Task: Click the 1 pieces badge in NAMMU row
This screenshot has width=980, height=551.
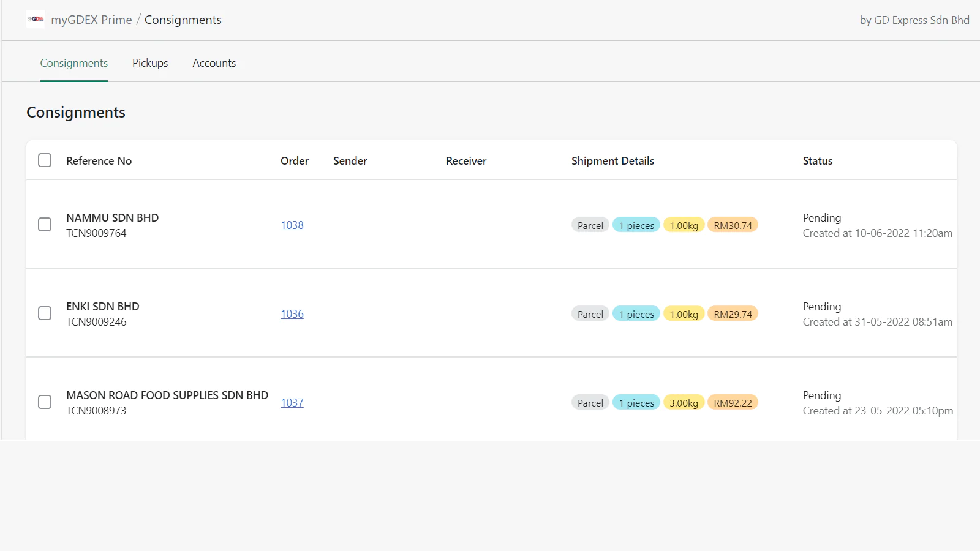Action: (x=636, y=225)
